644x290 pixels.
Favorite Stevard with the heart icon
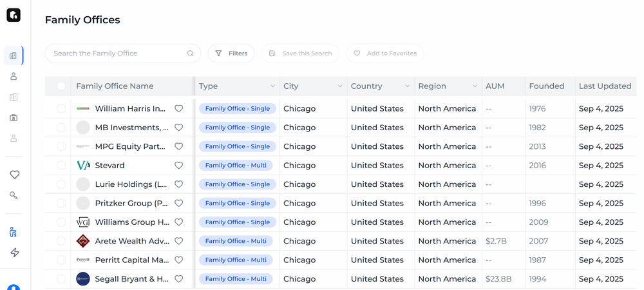click(x=179, y=166)
